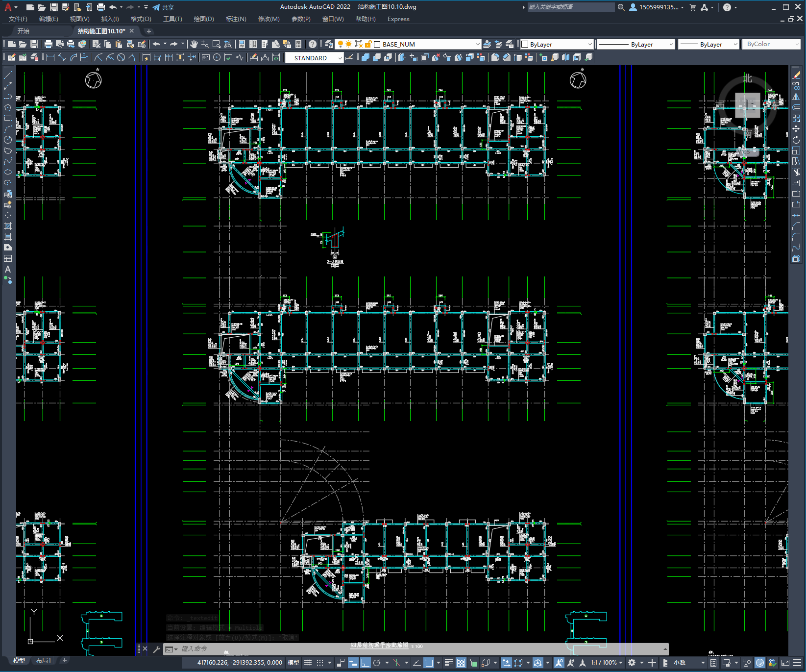Image resolution: width=806 pixels, height=672 pixels.
Task: Select the Diameter dimension tool
Action: click(x=121, y=57)
